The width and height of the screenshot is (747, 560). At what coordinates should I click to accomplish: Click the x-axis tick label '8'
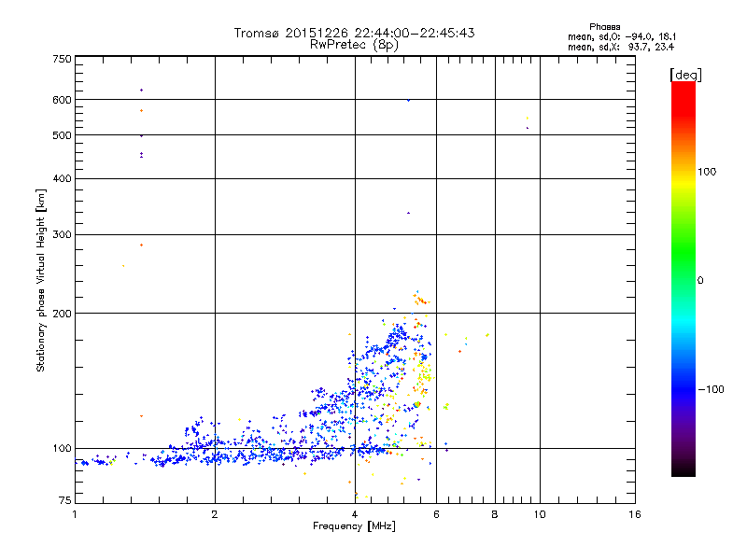[x=495, y=514]
